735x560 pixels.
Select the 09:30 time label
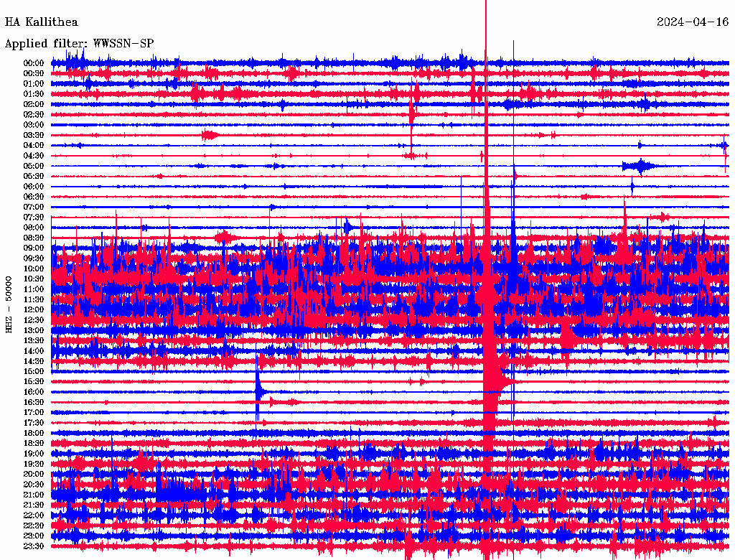(x=34, y=258)
